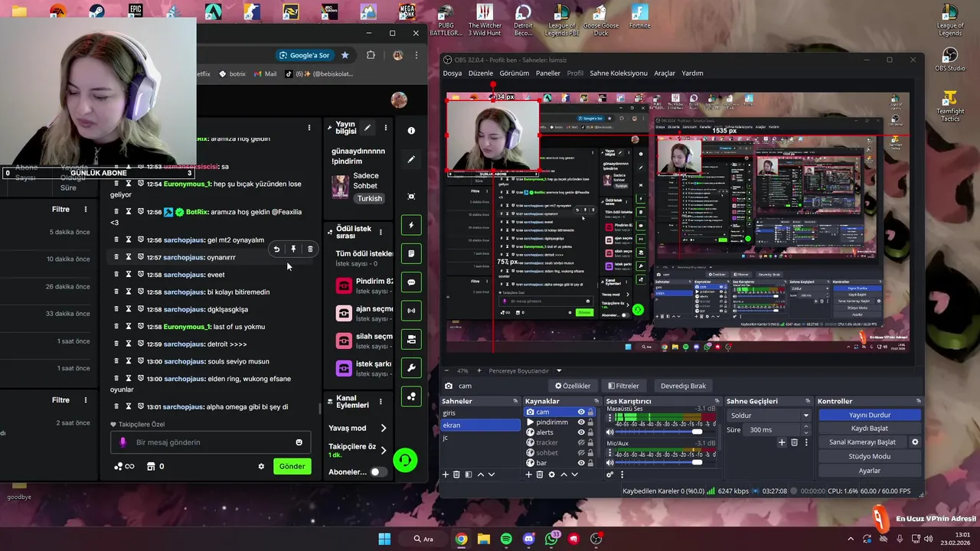Open virtual camera settings gear

click(914, 442)
